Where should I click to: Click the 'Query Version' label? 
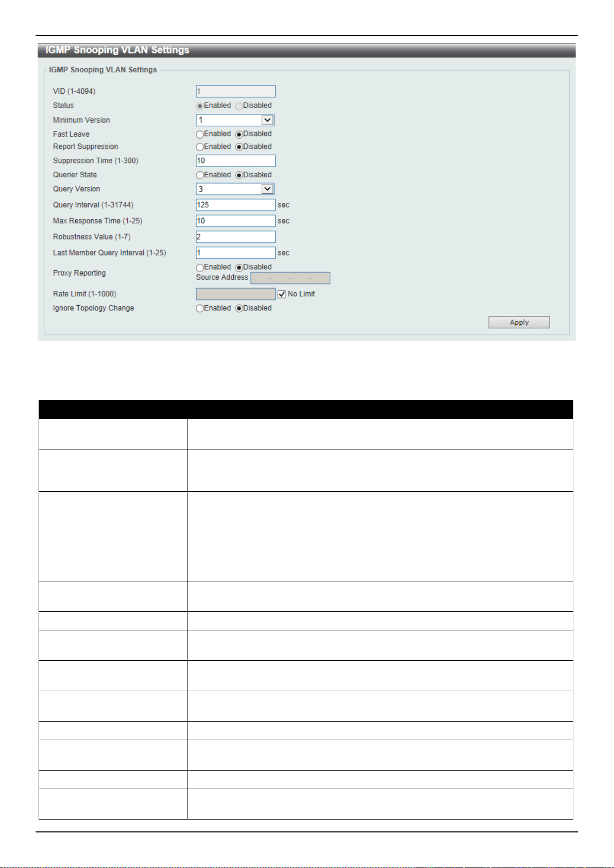77,189
